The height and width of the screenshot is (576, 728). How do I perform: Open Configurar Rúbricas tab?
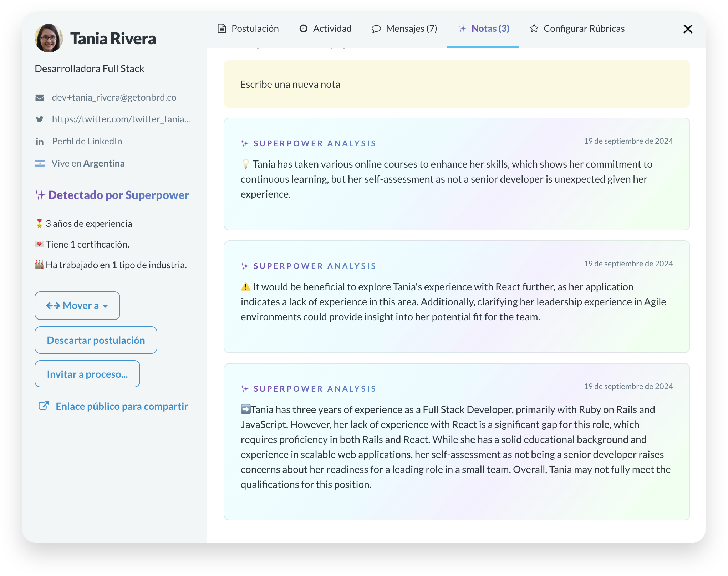(x=577, y=29)
